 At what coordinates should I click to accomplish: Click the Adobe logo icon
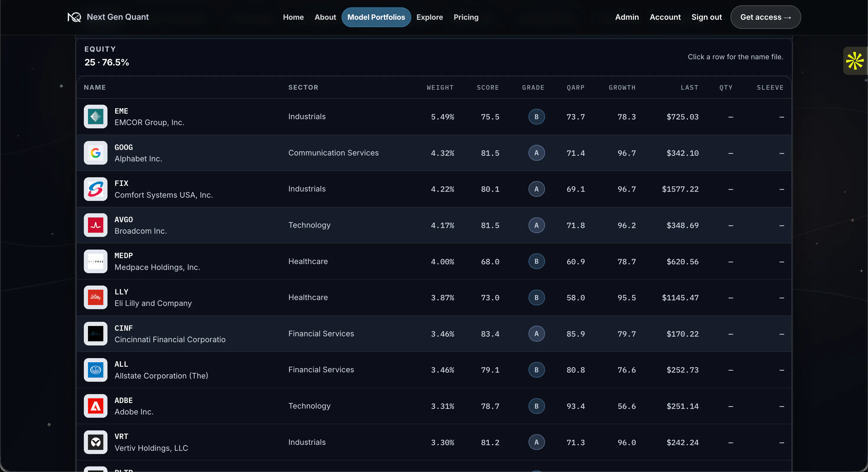(x=96, y=406)
